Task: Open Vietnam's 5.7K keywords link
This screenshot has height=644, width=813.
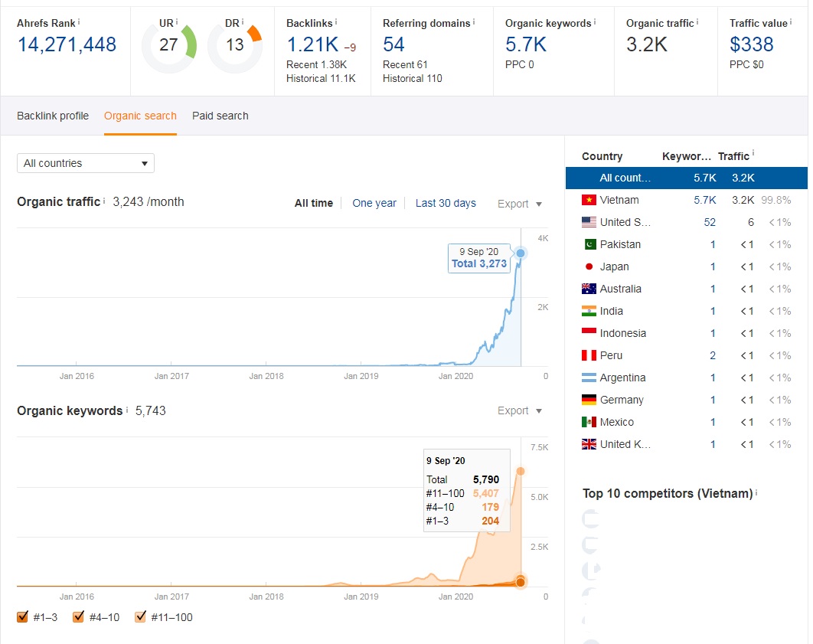Action: 704,200
